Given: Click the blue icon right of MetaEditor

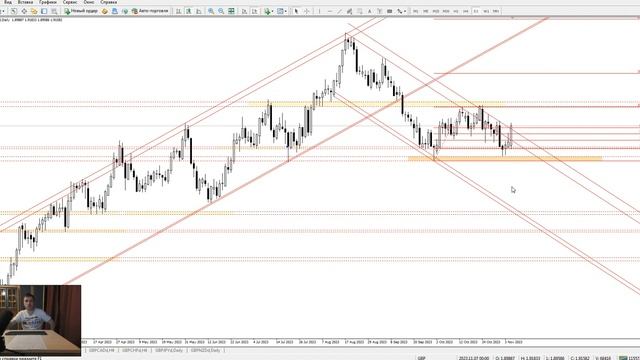Looking at the screenshot, I should [115, 11].
